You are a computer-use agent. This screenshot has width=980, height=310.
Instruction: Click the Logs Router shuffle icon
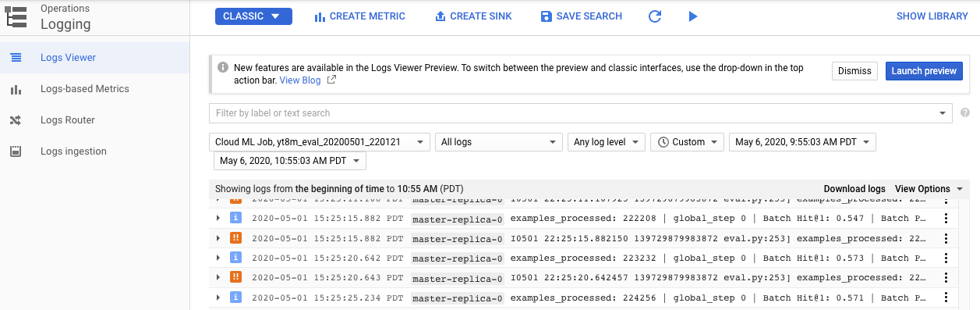16,120
